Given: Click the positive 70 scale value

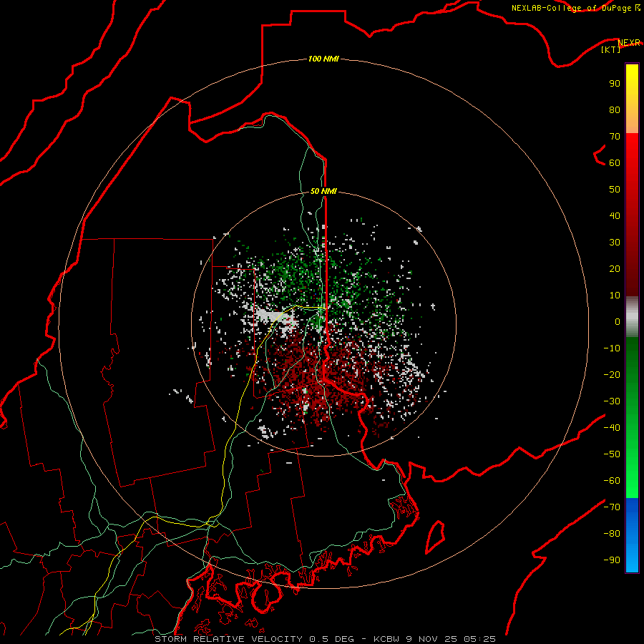Looking at the screenshot, I should [615, 137].
